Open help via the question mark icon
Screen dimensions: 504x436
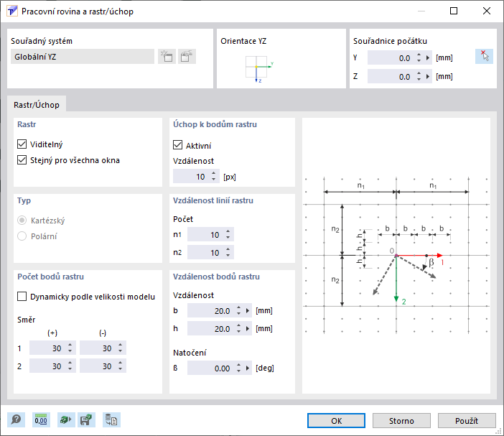click(x=16, y=420)
